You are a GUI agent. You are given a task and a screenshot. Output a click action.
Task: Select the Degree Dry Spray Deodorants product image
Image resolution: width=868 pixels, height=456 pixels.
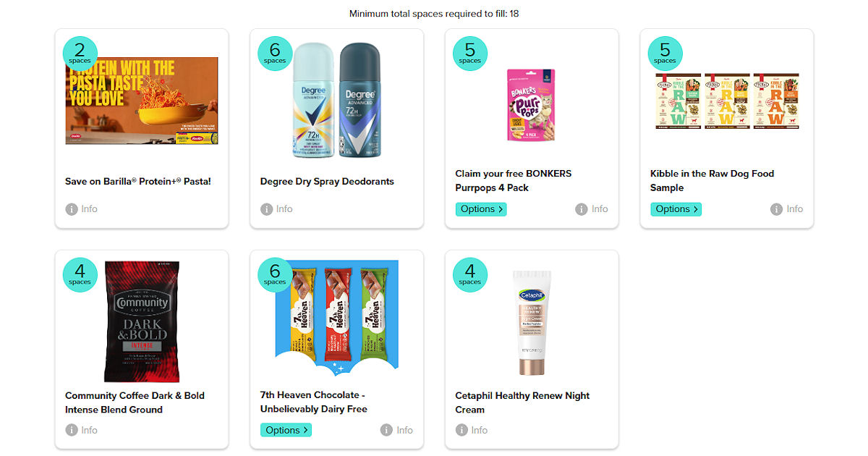pos(336,100)
